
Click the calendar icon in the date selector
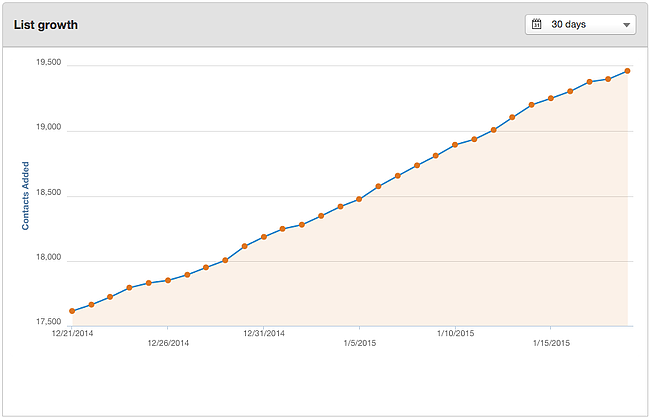(x=537, y=24)
